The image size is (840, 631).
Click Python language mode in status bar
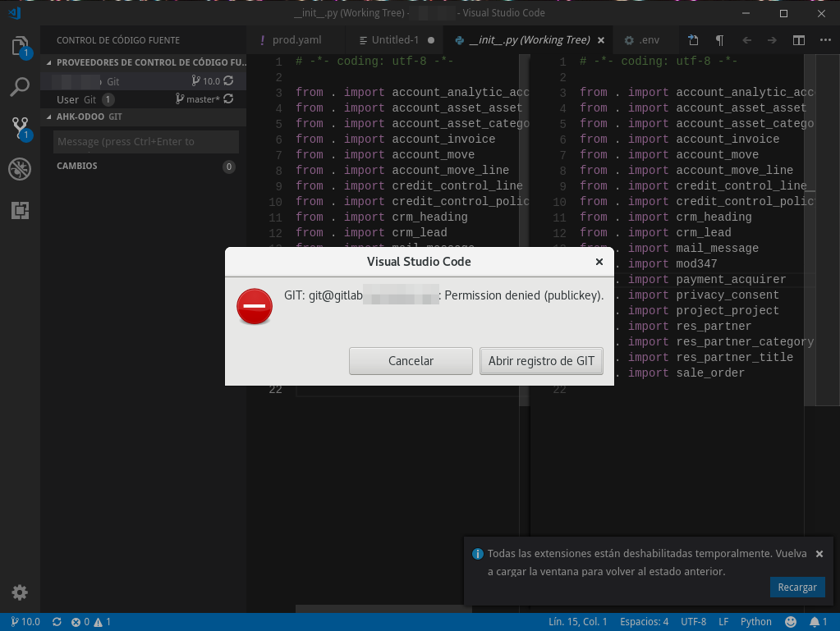[756, 622]
